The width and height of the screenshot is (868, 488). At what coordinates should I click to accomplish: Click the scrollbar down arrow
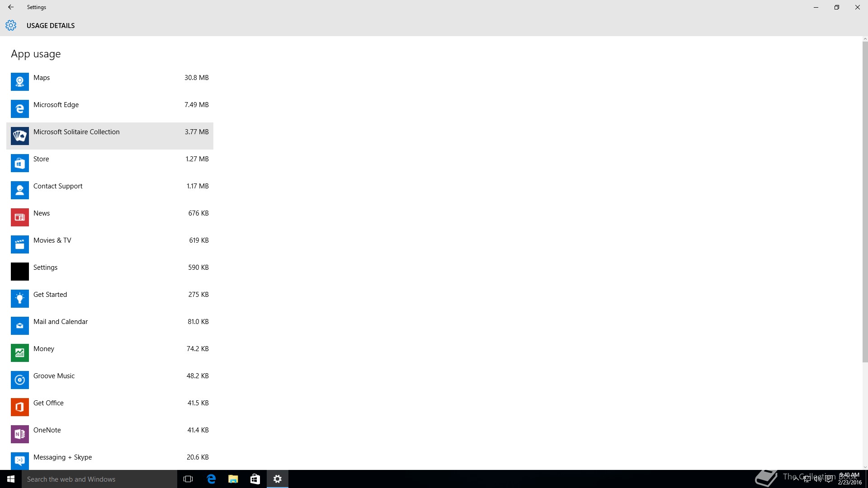865,467
